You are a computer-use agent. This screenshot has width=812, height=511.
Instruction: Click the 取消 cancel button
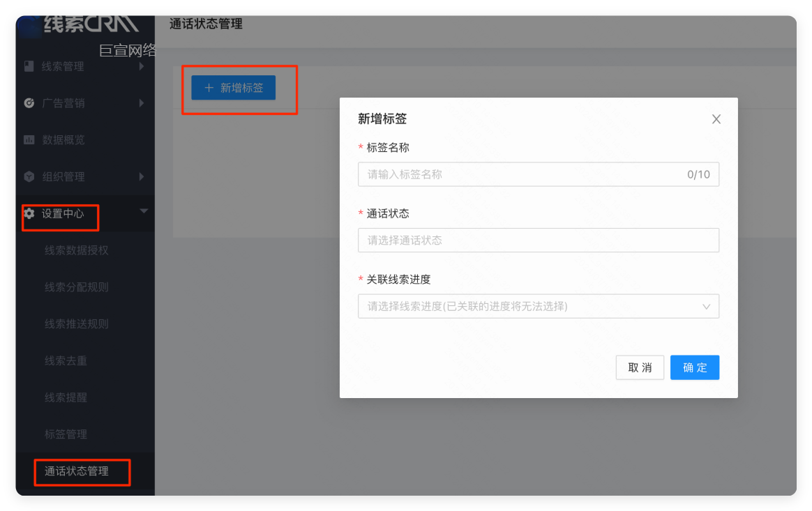640,367
